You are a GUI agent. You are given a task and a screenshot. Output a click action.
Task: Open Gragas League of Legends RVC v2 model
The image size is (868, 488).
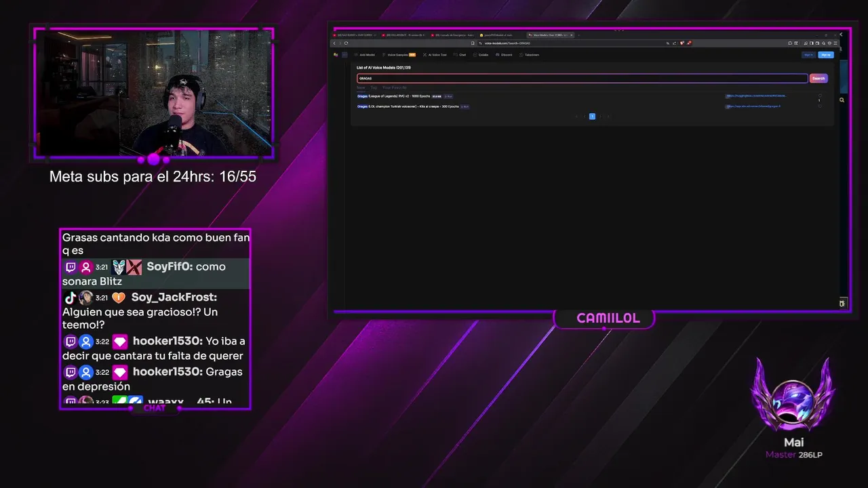pyautogui.click(x=393, y=96)
